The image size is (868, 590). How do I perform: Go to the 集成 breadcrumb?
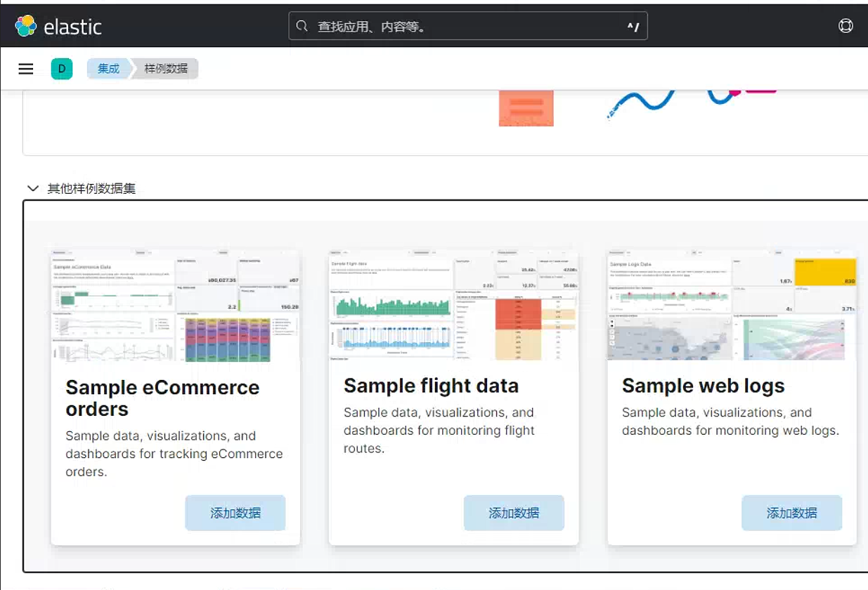pyautogui.click(x=108, y=69)
